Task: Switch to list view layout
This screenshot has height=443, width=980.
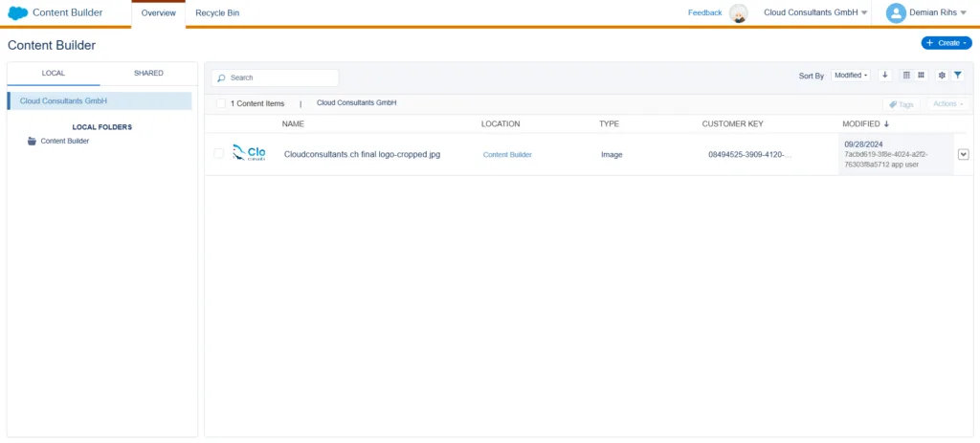Action: [x=907, y=76]
